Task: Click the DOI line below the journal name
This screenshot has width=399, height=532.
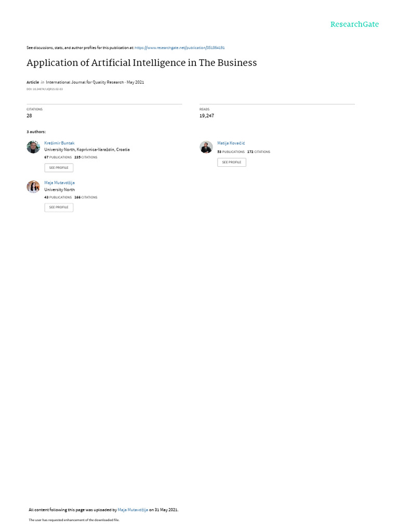Action: point(45,89)
